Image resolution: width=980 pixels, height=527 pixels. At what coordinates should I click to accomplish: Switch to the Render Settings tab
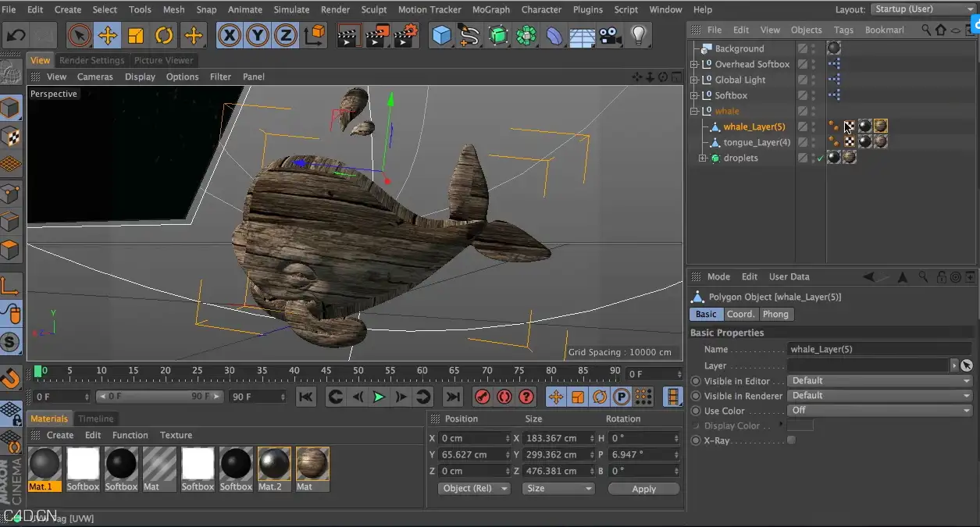pos(91,60)
